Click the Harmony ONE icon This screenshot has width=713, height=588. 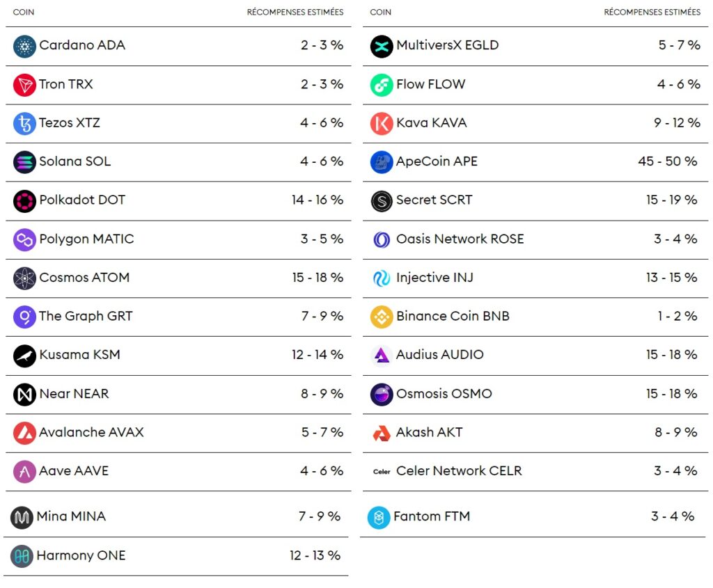click(x=22, y=556)
